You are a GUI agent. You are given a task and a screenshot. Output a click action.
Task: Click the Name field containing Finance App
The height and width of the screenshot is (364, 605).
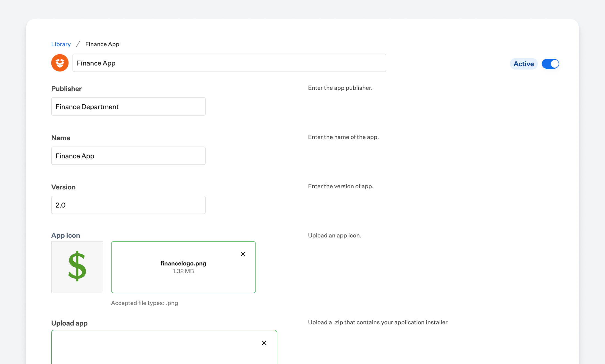click(128, 156)
